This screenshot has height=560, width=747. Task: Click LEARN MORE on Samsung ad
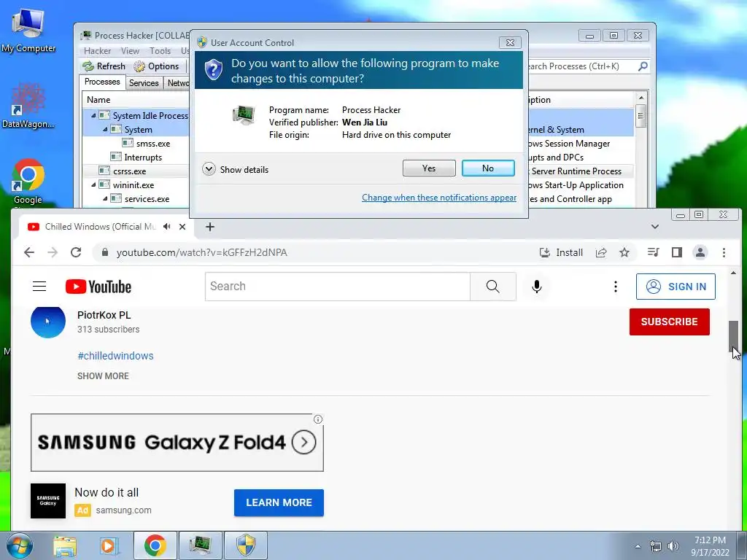[279, 502]
